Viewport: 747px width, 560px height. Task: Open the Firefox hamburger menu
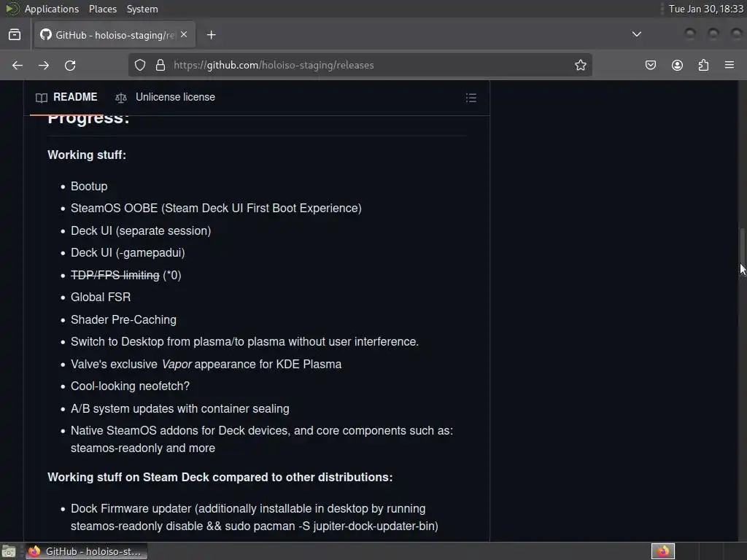[729, 65]
